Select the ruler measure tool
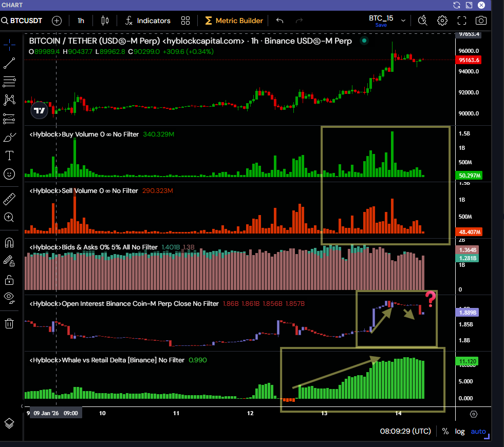The height and width of the screenshot is (447, 504). (9, 199)
